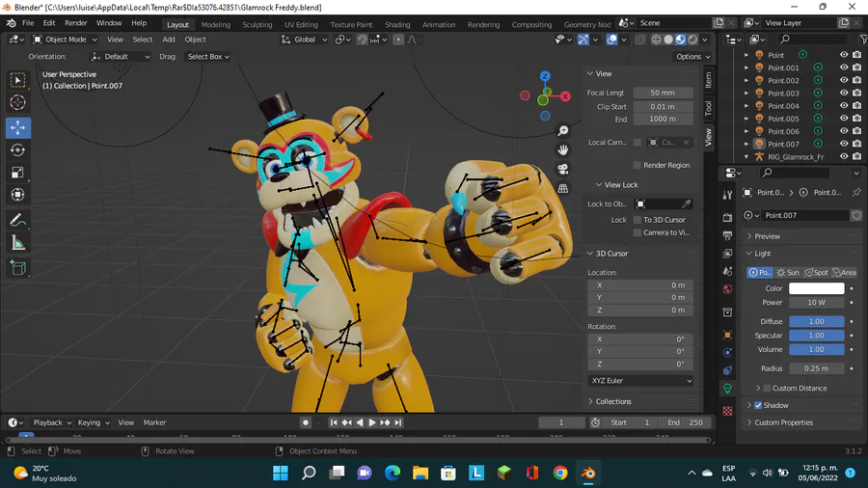Switch orthographic perspective grid icon
This screenshot has height=488, width=868.
(563, 189)
